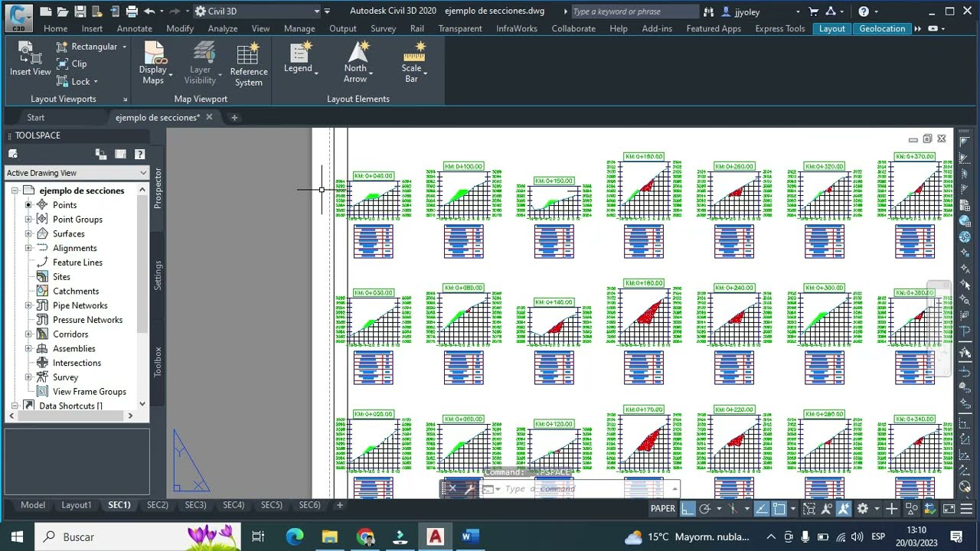980x551 pixels.
Task: Select Corridors in the Prospector tree
Action: point(70,334)
